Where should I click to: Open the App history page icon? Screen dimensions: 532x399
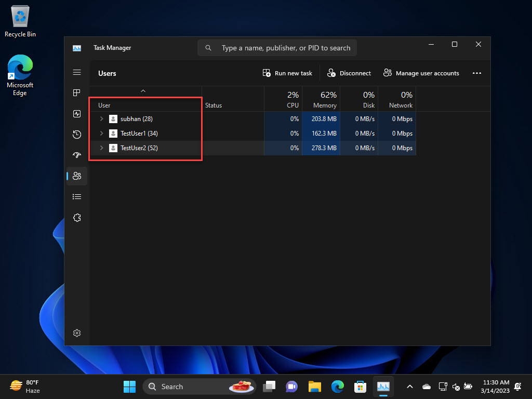click(x=77, y=135)
